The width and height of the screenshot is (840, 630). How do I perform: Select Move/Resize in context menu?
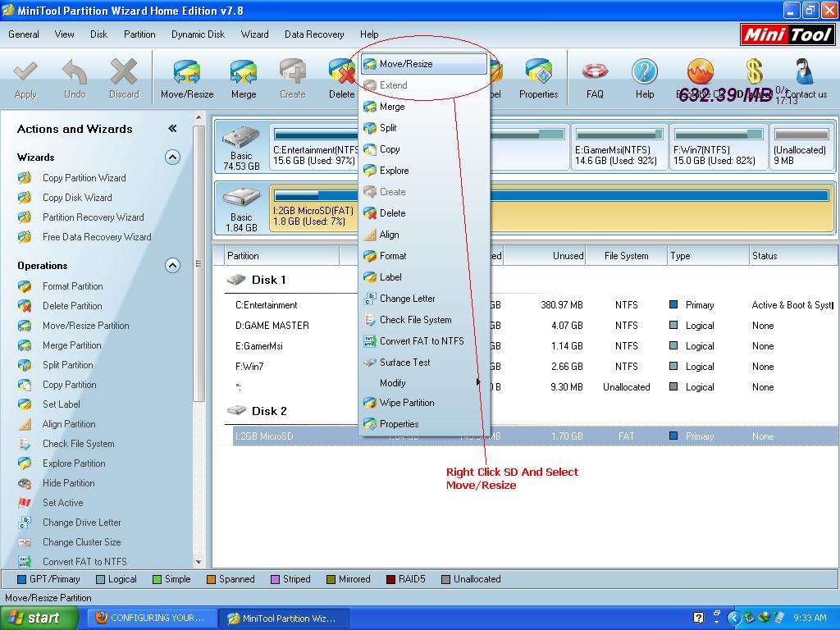click(x=424, y=64)
